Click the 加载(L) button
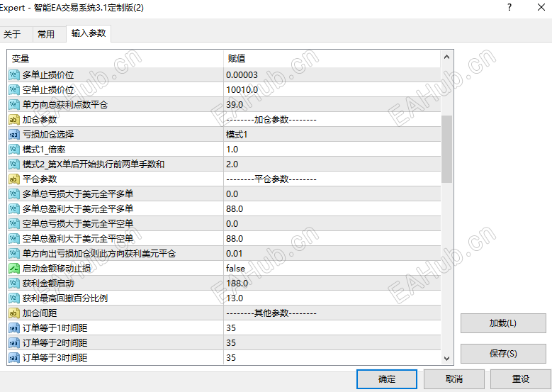This screenshot has width=552, height=392. point(502,323)
